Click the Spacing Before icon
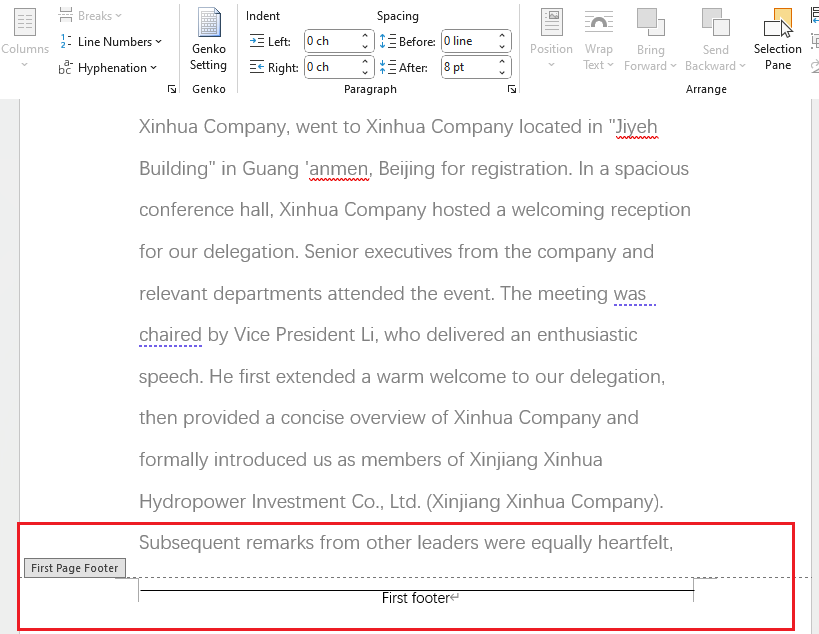This screenshot has height=634, width=819. (x=388, y=41)
